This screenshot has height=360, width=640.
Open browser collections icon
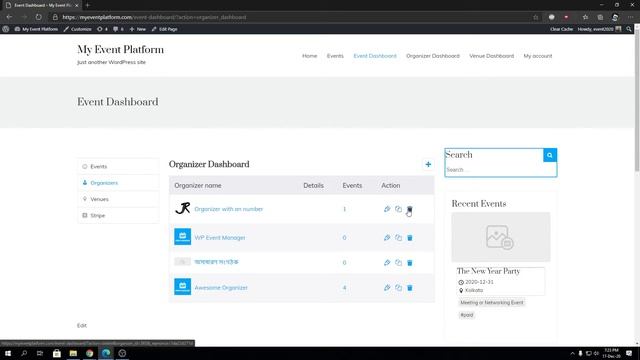tap(600, 17)
